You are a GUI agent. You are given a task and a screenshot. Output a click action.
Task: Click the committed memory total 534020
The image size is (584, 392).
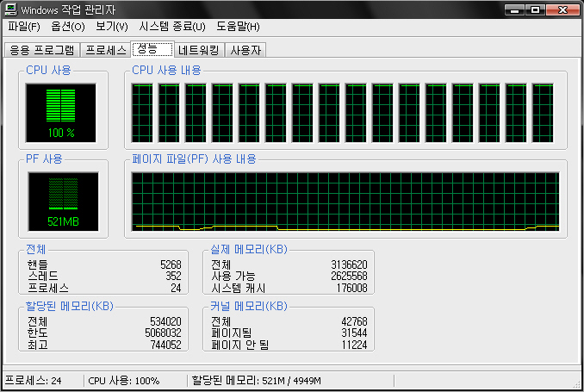click(165, 321)
